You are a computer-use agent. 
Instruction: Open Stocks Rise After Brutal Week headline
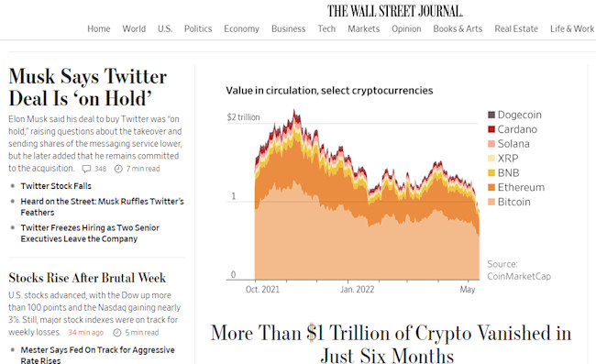87,278
